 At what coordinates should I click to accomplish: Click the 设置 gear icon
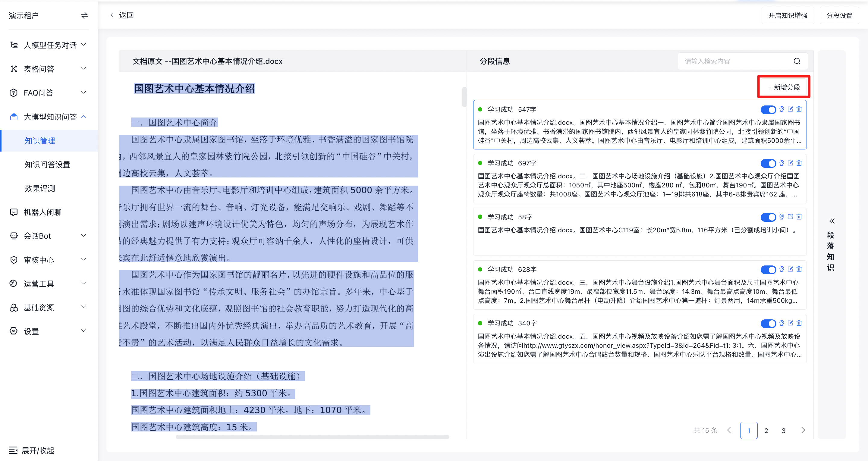pos(14,331)
